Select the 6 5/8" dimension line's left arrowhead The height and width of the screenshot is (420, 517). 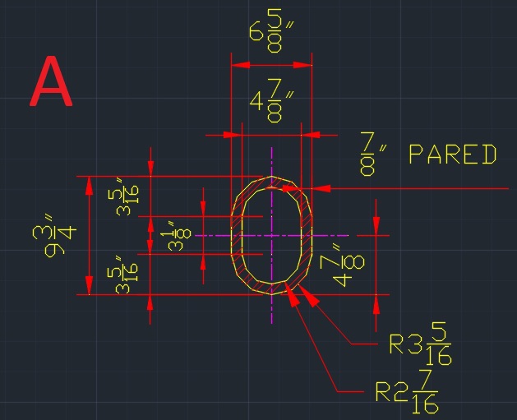pos(238,64)
